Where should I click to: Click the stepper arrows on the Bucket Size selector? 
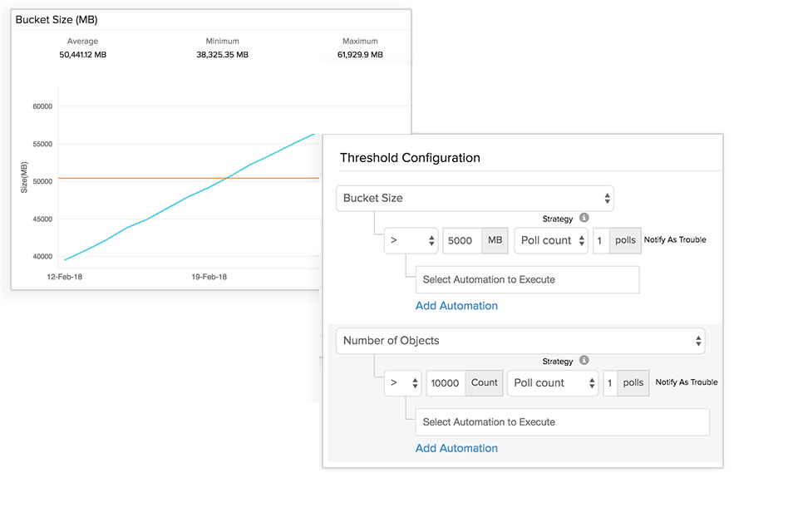click(607, 198)
